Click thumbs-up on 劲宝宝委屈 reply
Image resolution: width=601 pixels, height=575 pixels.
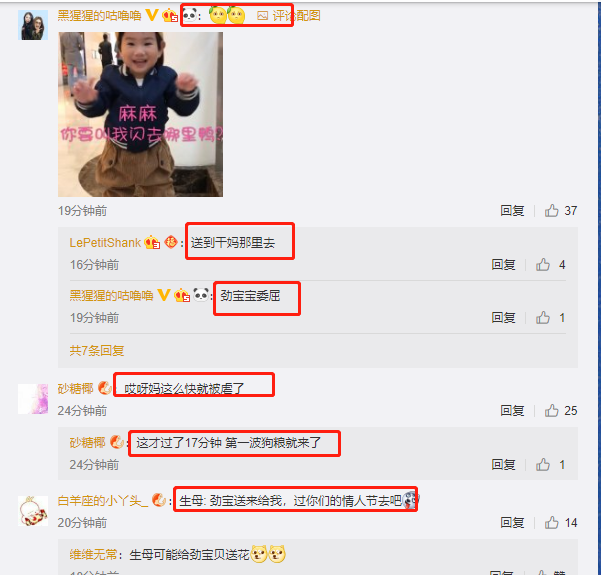click(x=543, y=317)
